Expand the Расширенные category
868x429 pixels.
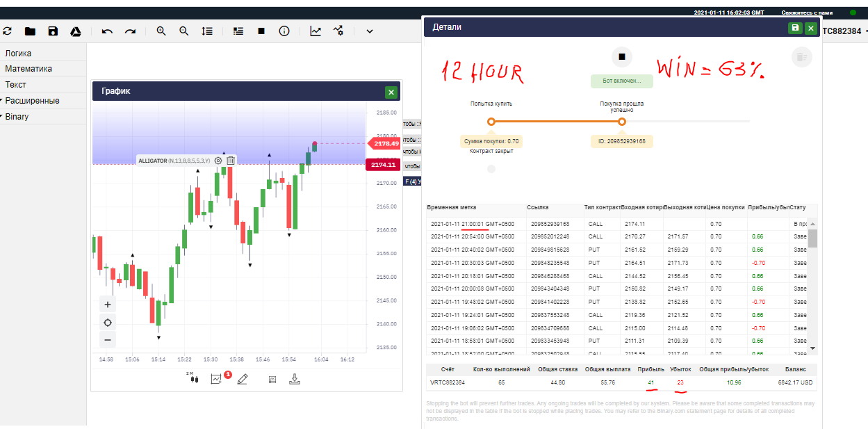click(x=32, y=101)
